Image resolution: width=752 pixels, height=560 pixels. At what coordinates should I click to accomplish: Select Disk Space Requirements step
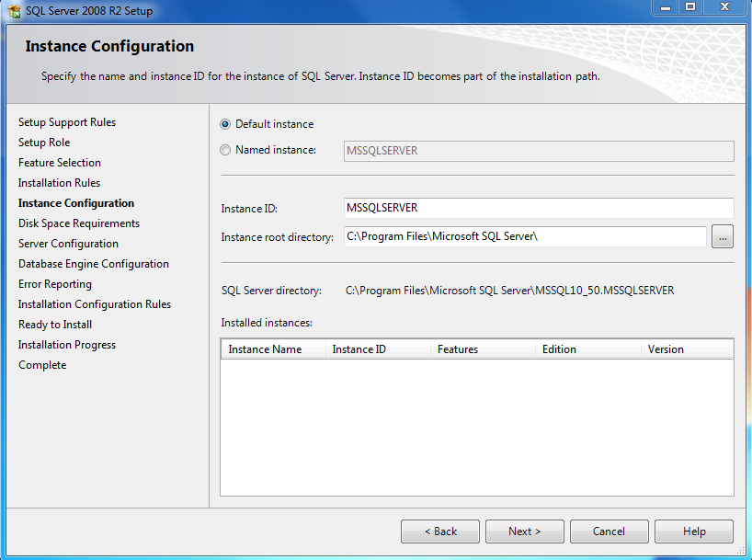[79, 223]
